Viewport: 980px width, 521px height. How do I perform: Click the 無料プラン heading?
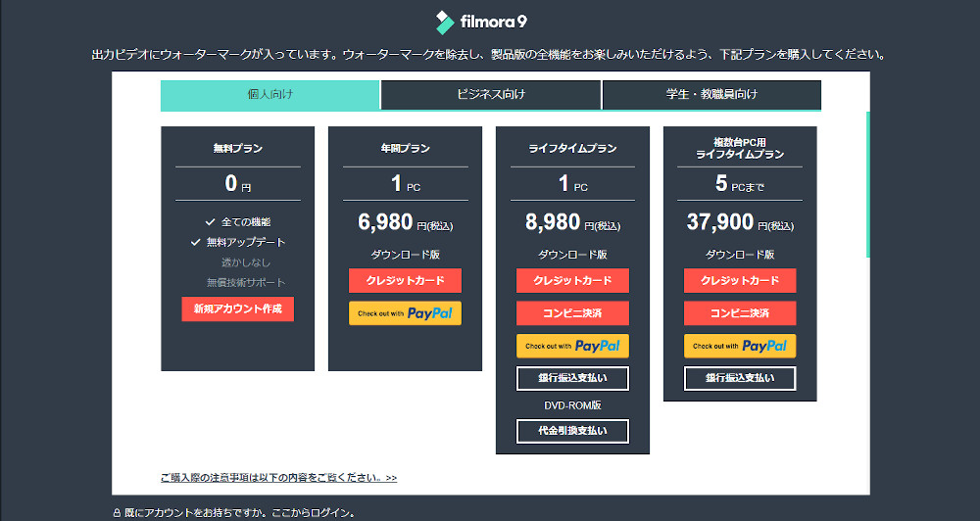tap(237, 149)
